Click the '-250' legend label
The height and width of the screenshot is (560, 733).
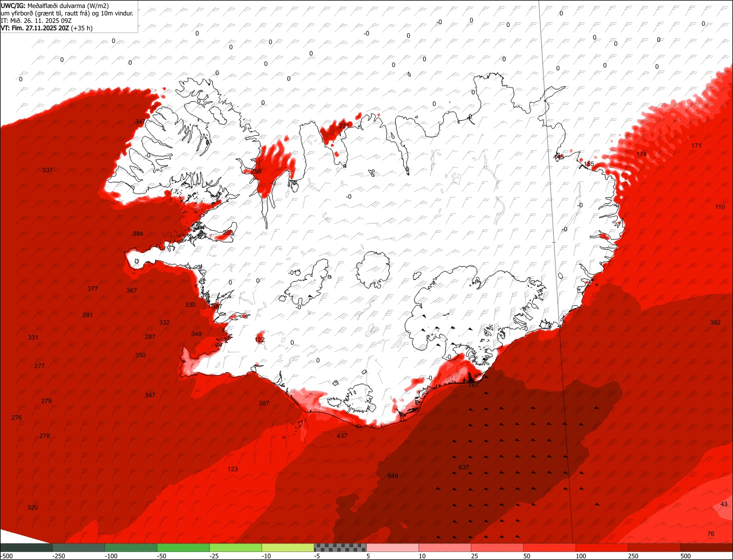pyautogui.click(x=58, y=556)
